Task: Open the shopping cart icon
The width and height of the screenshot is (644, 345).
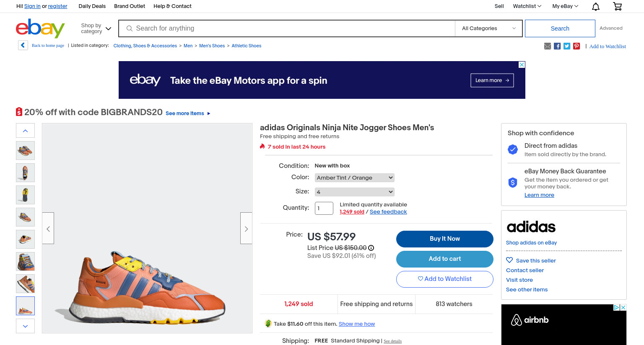Action: 617,6
